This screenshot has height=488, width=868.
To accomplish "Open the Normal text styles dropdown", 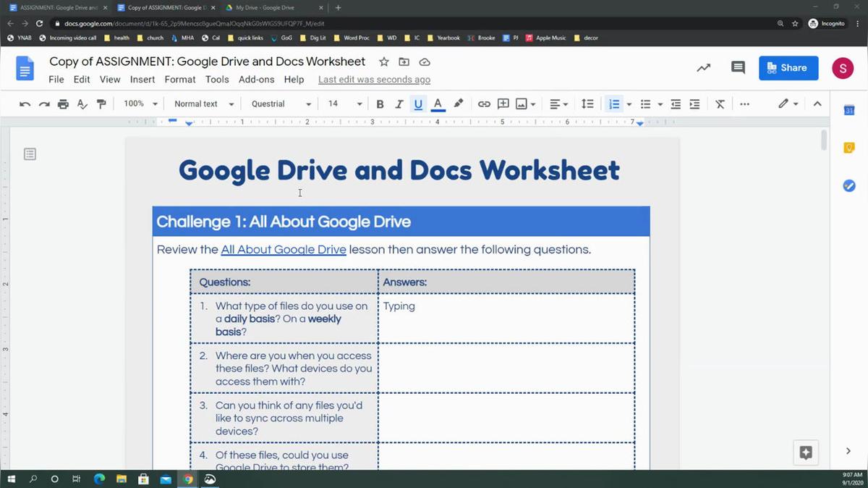I will pos(204,104).
